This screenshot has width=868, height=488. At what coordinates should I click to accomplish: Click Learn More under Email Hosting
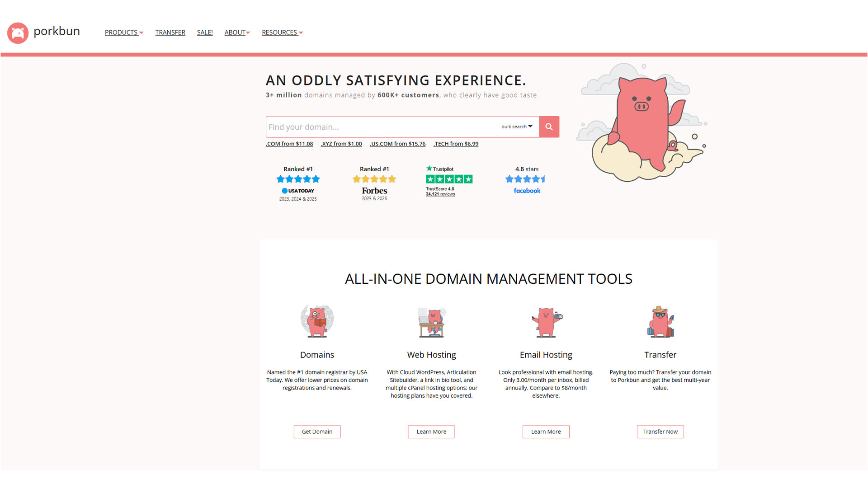click(546, 432)
